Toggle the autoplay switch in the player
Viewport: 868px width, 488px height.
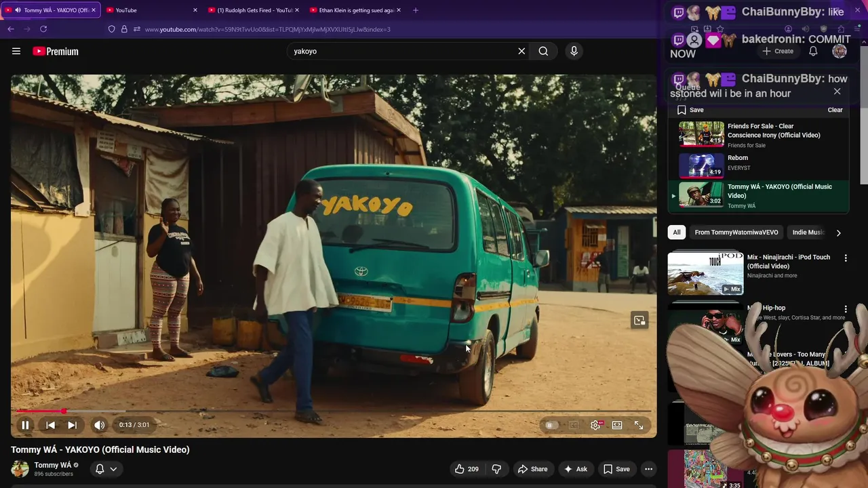tap(551, 425)
